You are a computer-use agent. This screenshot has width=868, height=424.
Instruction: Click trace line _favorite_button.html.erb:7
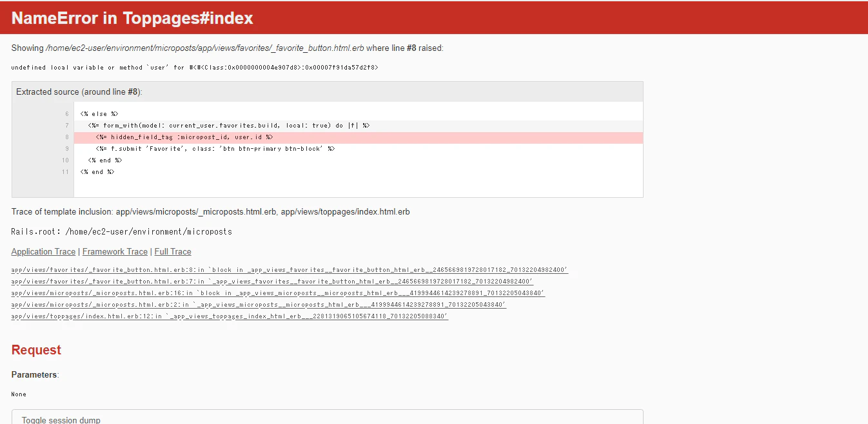click(x=272, y=282)
